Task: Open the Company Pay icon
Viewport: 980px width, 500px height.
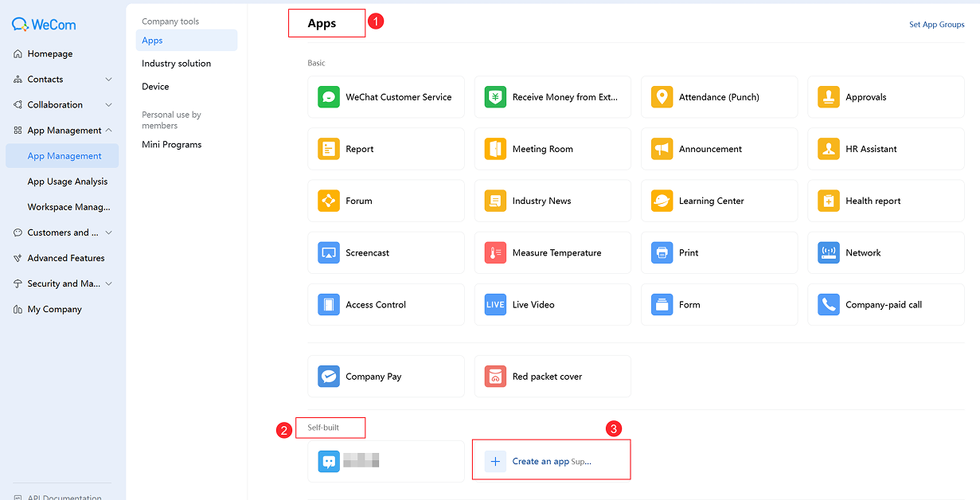Action: click(x=329, y=377)
